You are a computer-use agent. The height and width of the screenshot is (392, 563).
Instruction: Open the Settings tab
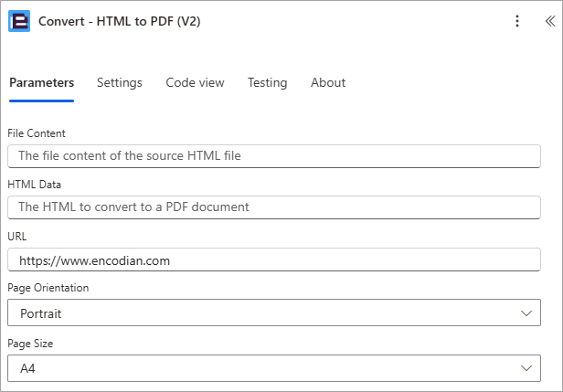point(120,82)
